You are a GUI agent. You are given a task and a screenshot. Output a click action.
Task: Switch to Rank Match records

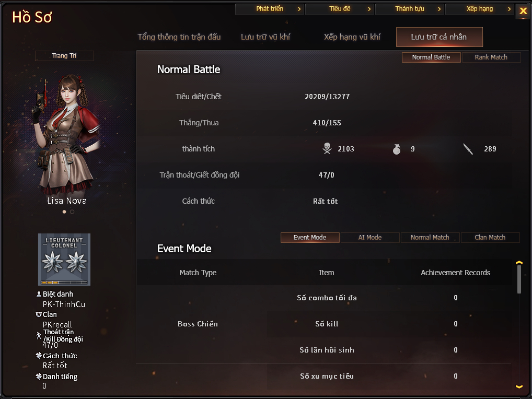[491, 57]
